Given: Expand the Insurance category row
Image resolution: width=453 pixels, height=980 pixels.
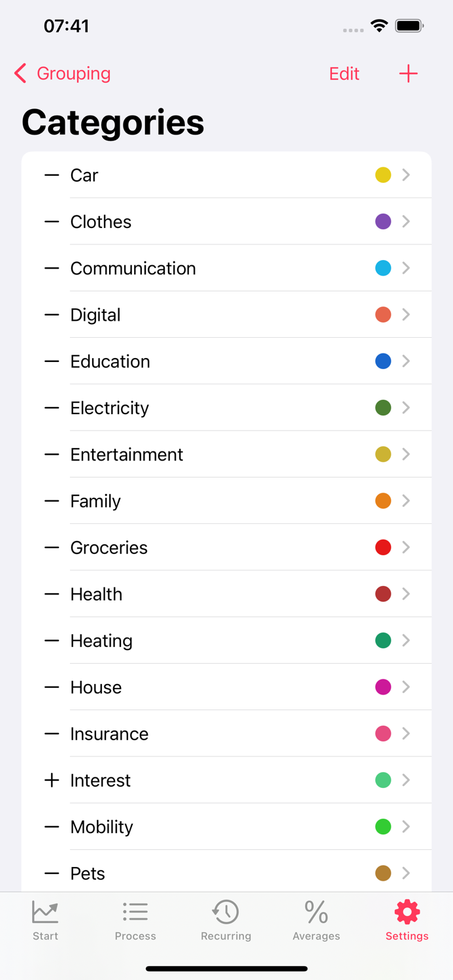Looking at the screenshot, I should (407, 734).
